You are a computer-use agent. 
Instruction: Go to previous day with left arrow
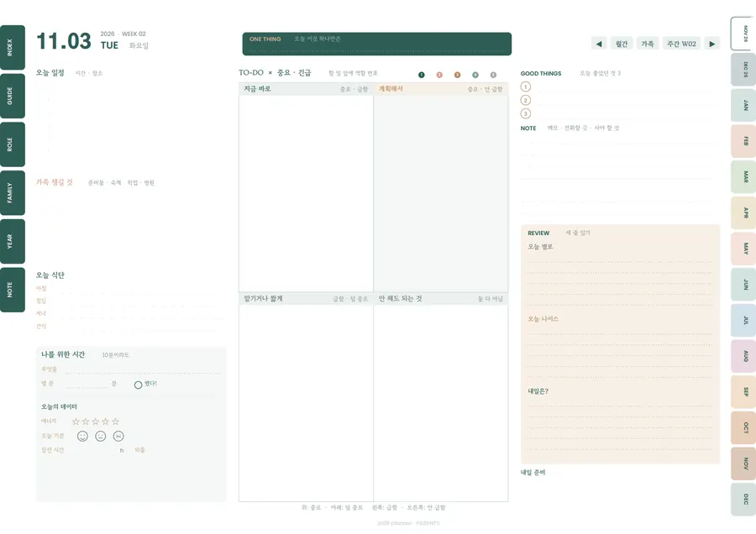(x=599, y=44)
